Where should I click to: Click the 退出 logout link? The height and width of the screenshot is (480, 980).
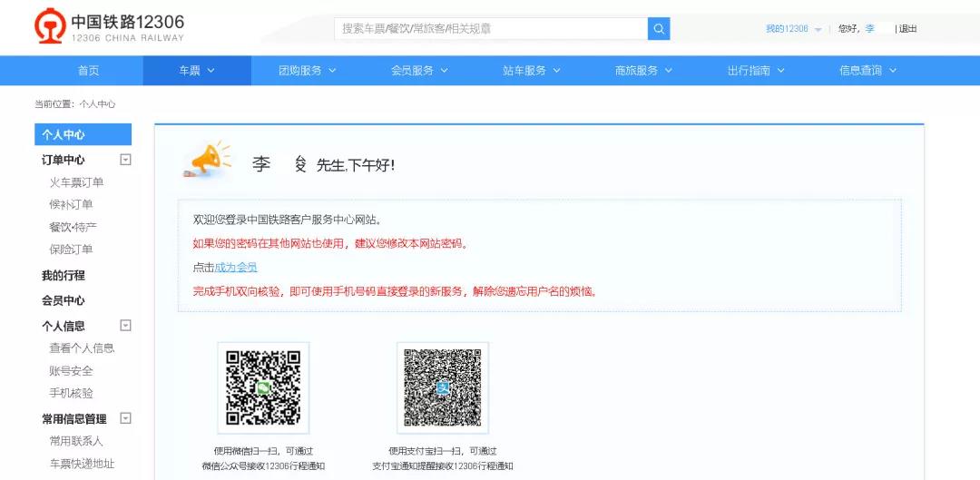(x=907, y=29)
